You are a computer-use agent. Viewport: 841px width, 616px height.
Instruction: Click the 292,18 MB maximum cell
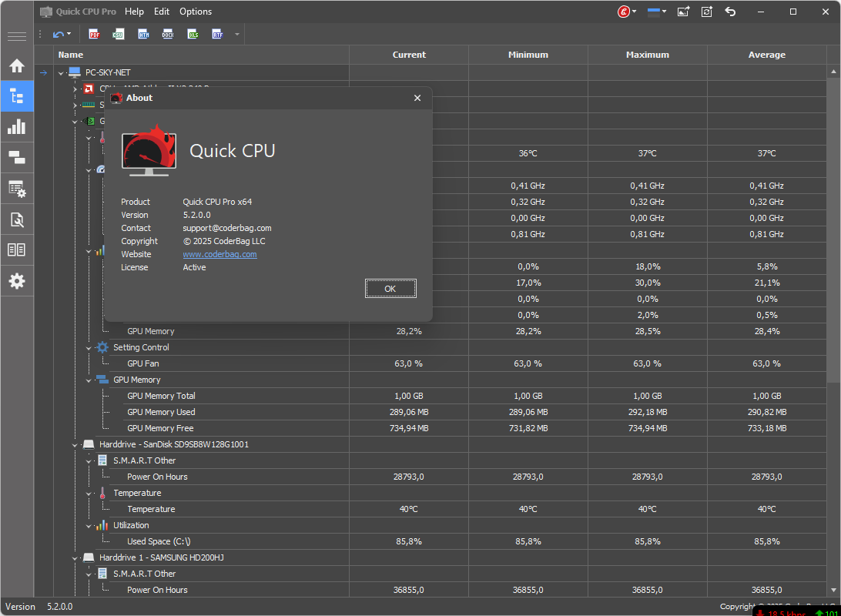click(x=648, y=412)
